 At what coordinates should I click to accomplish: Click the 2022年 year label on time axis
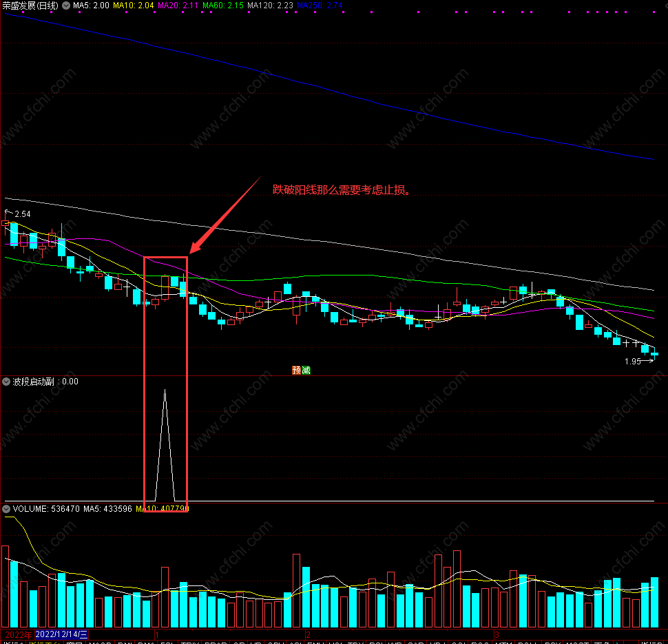pos(18,634)
